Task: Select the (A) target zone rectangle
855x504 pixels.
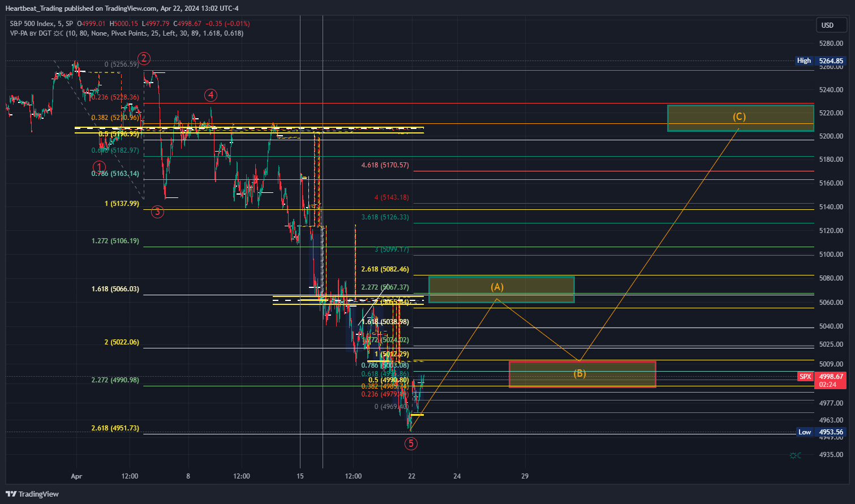Action: [x=501, y=290]
